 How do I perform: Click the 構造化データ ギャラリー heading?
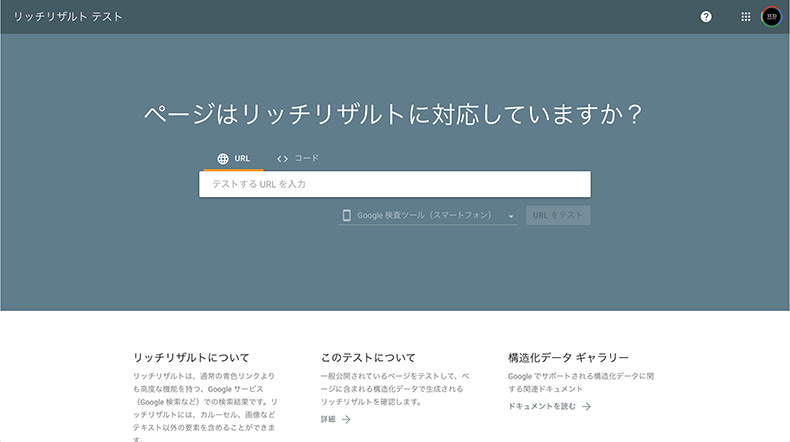pos(568,358)
